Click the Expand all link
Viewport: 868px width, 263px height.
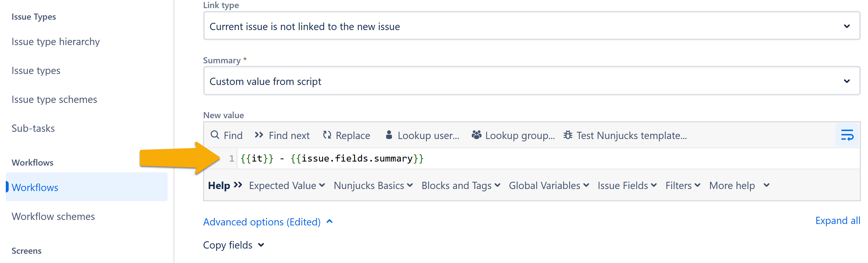pyautogui.click(x=837, y=221)
